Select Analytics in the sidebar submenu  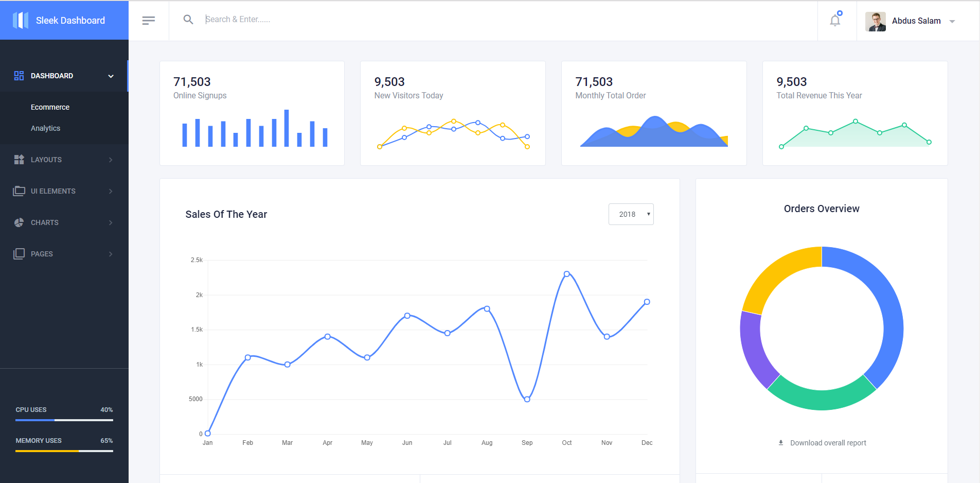[45, 128]
